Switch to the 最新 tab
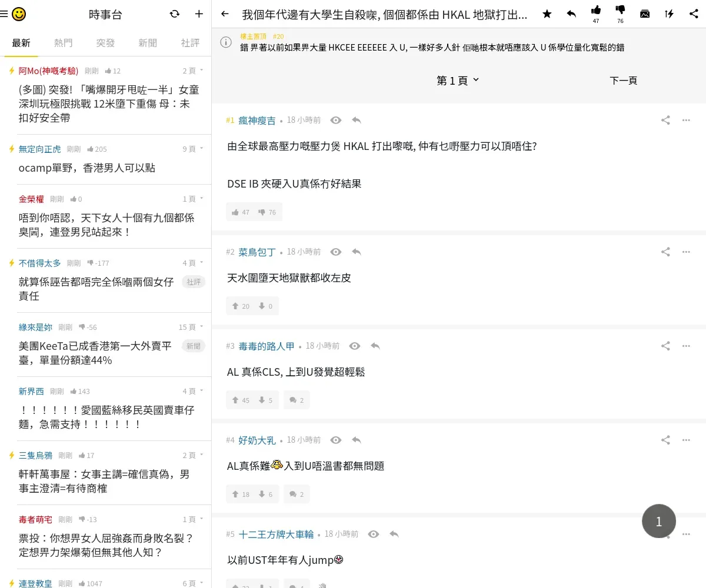This screenshot has height=588, width=706. click(21, 43)
